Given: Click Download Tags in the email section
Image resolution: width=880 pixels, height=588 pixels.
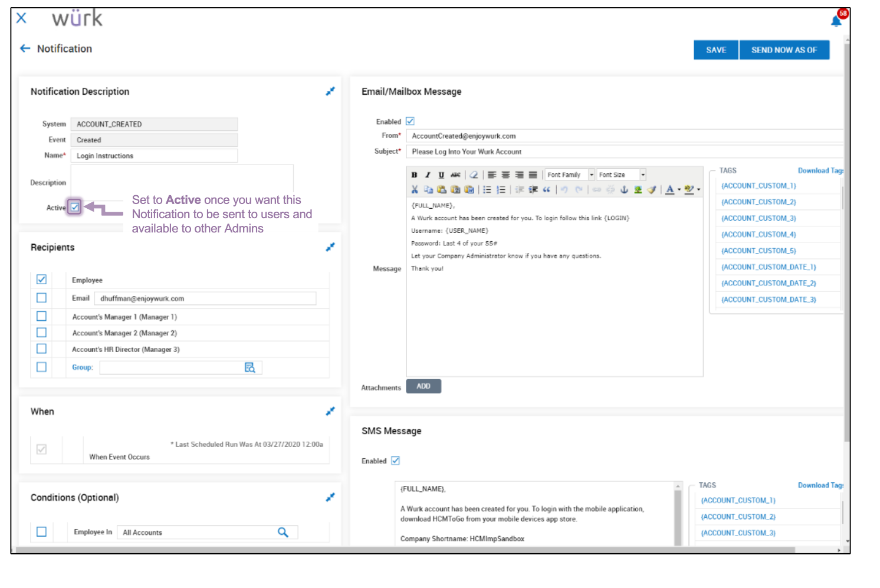Looking at the screenshot, I should [820, 170].
